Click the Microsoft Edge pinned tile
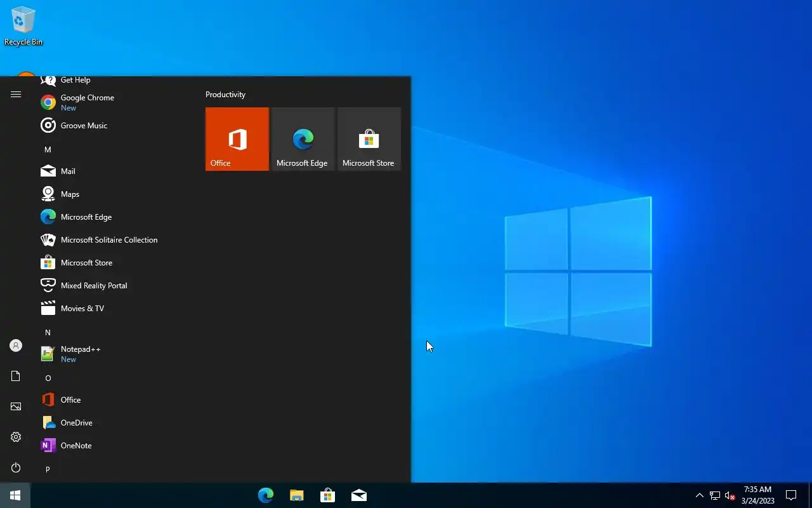 (x=303, y=139)
